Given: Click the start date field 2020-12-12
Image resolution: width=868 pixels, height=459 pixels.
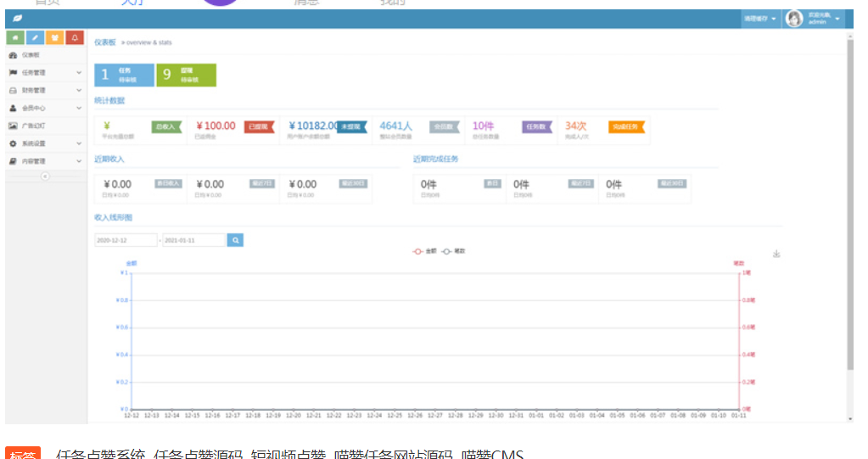Looking at the screenshot, I should (126, 240).
